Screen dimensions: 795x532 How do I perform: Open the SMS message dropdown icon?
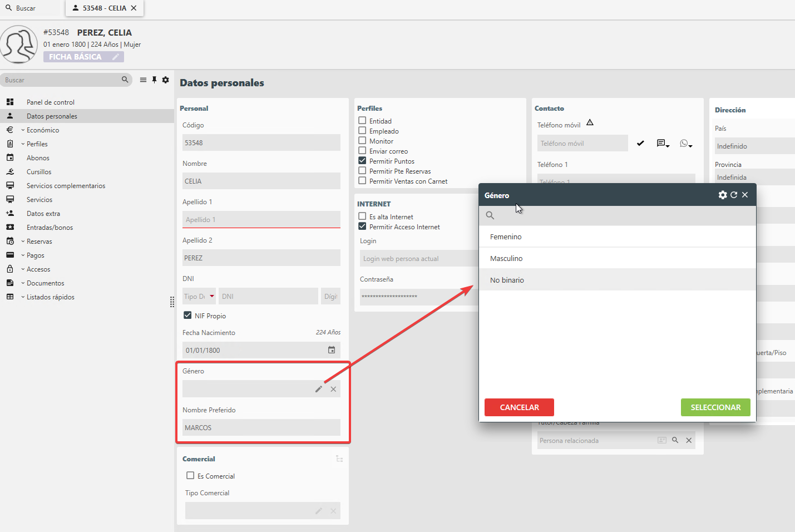pos(663,144)
